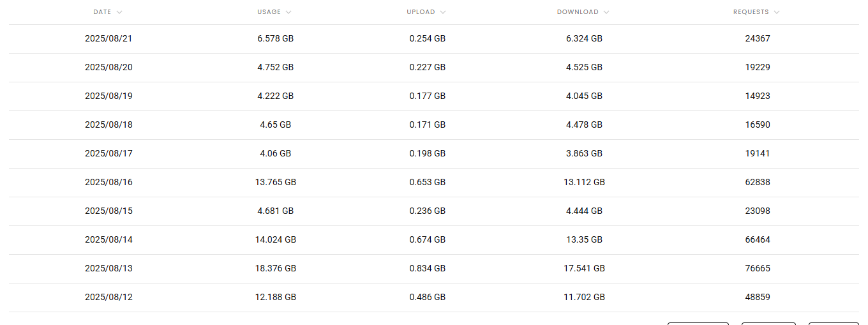Click the 0.834 GB upload value
This screenshot has height=325, width=868.
tap(428, 268)
